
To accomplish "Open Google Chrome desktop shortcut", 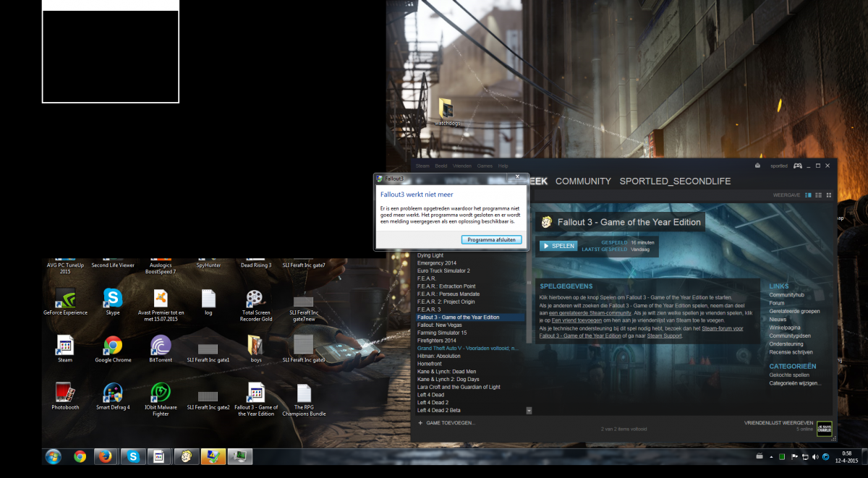I will click(113, 349).
